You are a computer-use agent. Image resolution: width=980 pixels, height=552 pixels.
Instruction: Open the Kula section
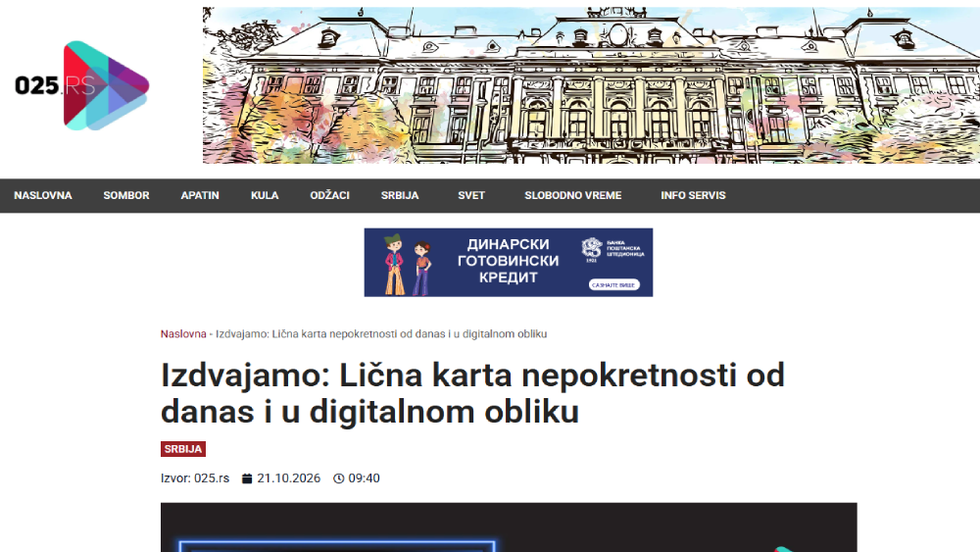pyautogui.click(x=265, y=196)
